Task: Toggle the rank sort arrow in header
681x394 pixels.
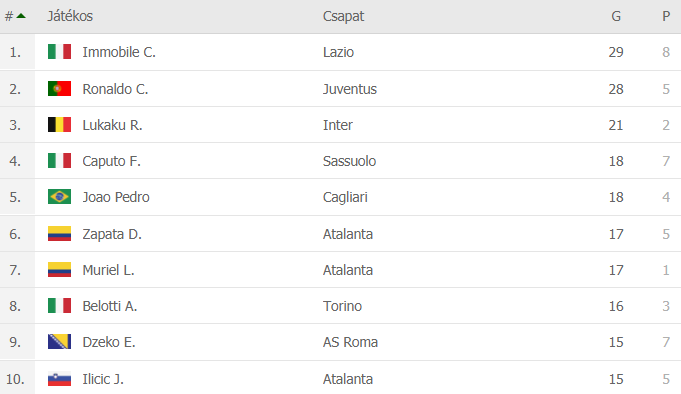Action: coord(21,16)
